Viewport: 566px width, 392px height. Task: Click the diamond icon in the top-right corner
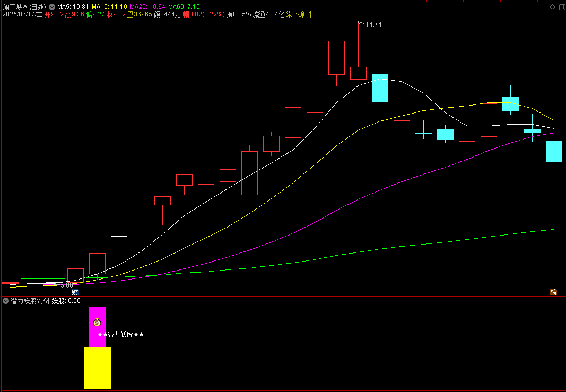pyautogui.click(x=552, y=7)
